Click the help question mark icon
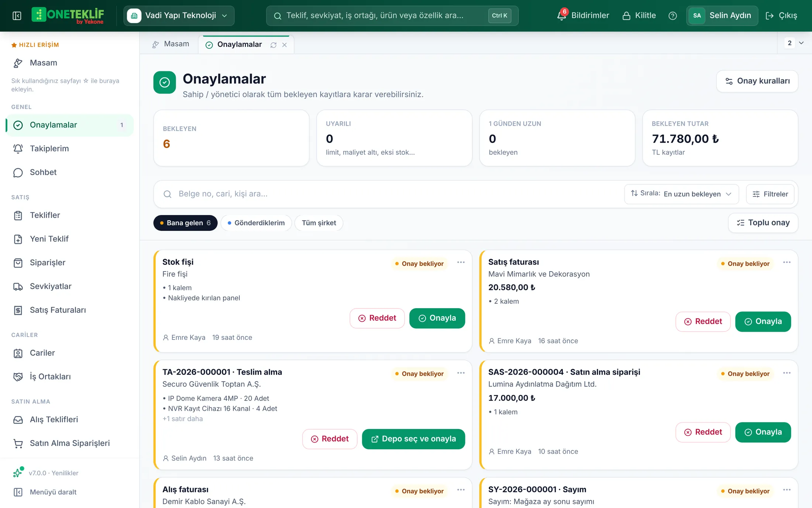Image resolution: width=812 pixels, height=508 pixels. coord(672,16)
